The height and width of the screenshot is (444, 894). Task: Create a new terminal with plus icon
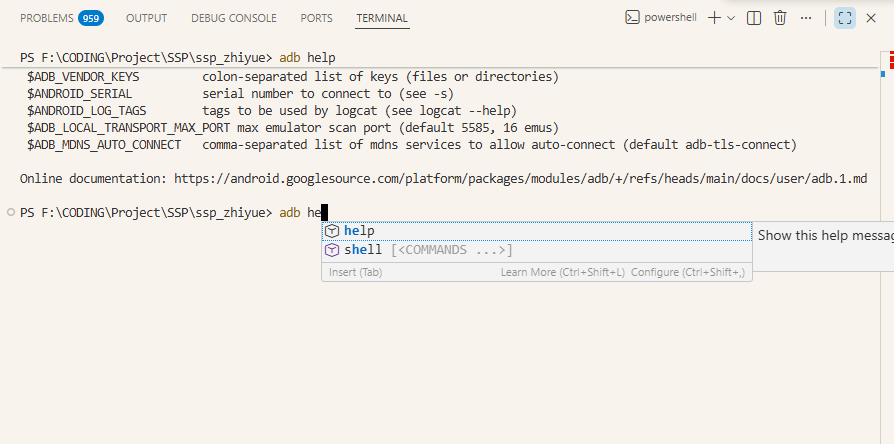714,18
